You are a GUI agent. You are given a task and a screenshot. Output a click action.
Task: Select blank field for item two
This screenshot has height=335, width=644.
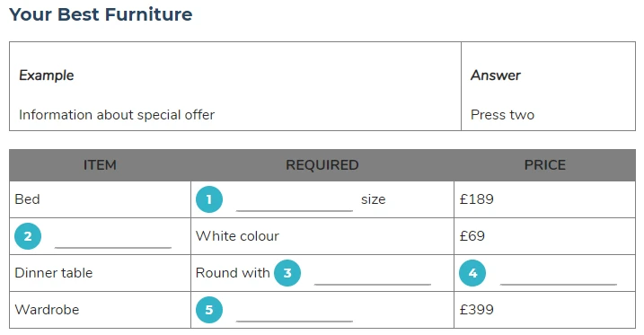point(113,240)
